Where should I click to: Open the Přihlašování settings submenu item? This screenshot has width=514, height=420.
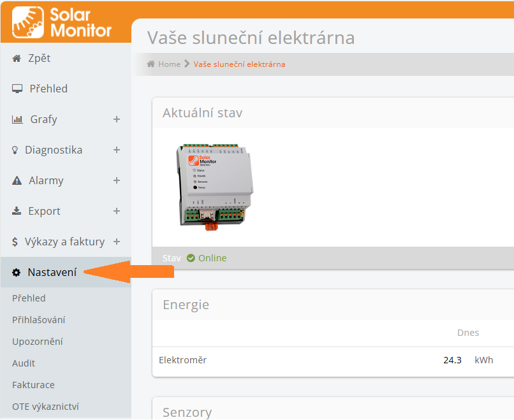click(38, 320)
